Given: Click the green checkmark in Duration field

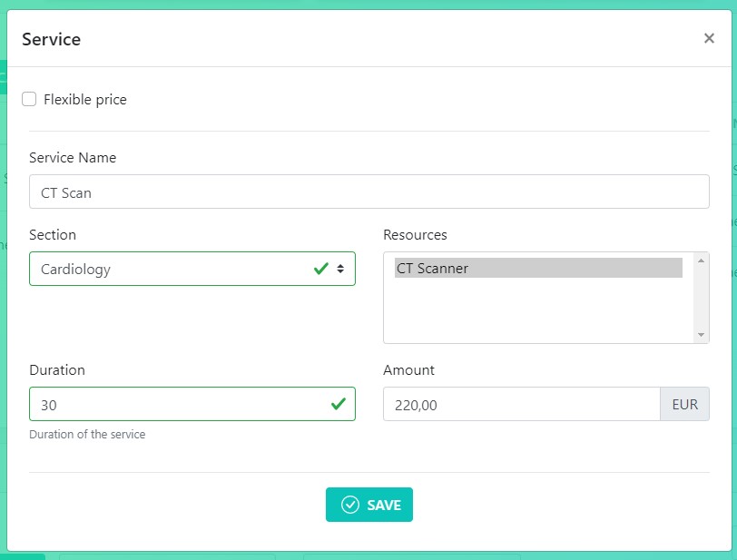Looking at the screenshot, I should [x=339, y=405].
